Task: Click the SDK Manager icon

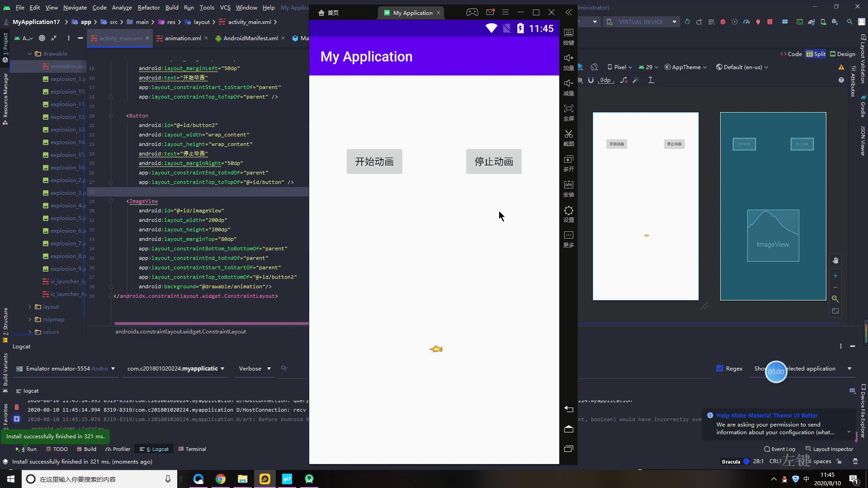Action: pyautogui.click(x=835, y=22)
